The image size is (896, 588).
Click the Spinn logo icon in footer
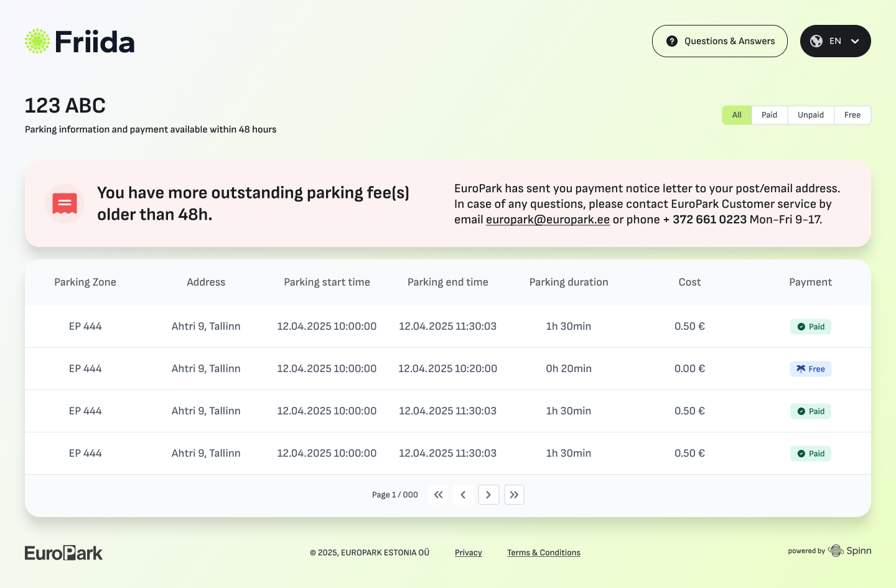(836, 551)
